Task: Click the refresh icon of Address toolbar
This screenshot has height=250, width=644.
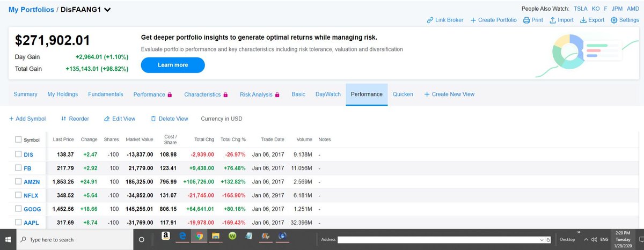Action: coord(548,239)
